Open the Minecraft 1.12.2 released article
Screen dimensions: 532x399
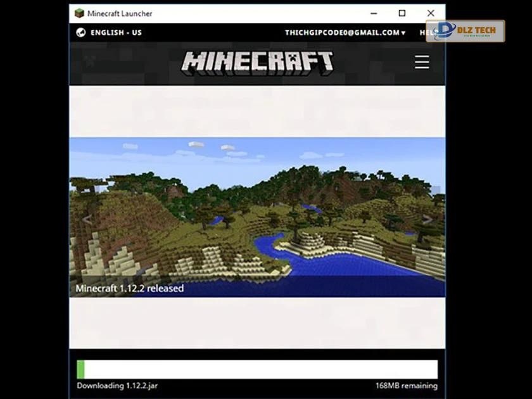pos(130,288)
